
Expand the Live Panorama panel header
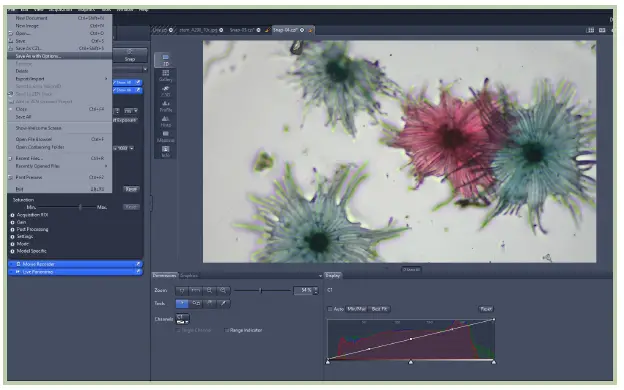[75, 272]
